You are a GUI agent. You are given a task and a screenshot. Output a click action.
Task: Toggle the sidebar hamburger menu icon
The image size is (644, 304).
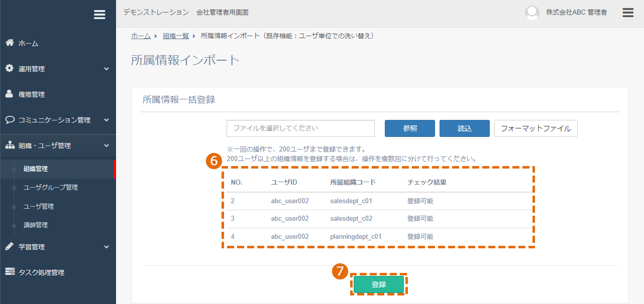99,15
